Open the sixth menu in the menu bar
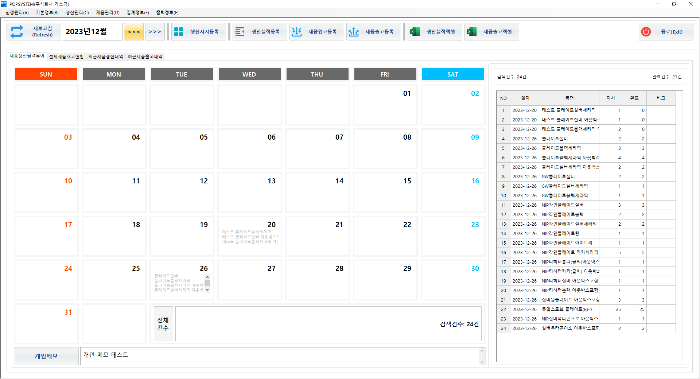 coord(167,12)
